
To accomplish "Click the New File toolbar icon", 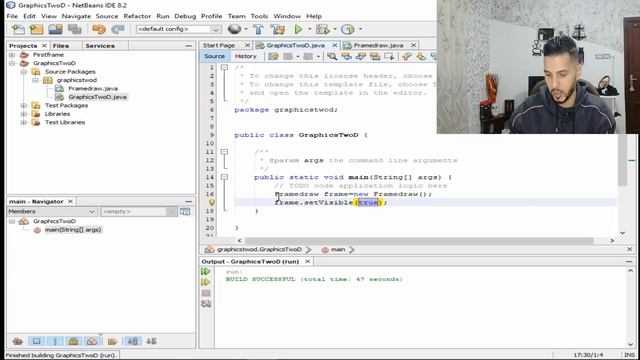I will pyautogui.click(x=18, y=29).
